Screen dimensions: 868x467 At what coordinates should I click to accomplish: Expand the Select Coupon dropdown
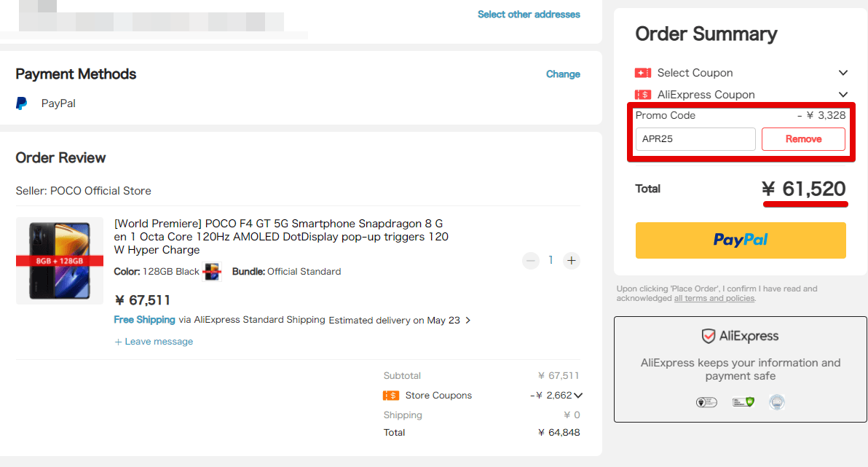(843, 73)
